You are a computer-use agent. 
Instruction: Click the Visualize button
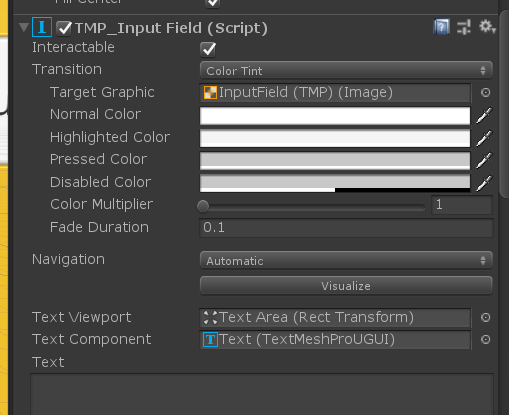pos(346,286)
